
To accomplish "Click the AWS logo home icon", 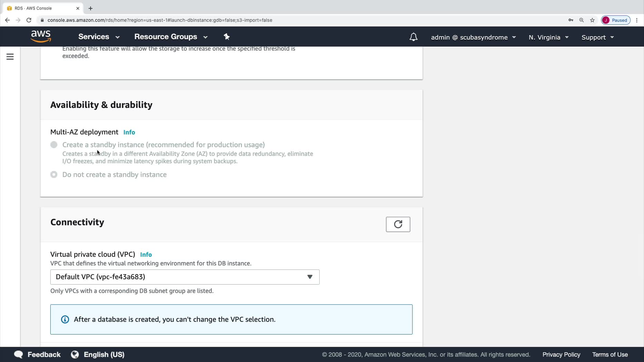I will 41,36.
